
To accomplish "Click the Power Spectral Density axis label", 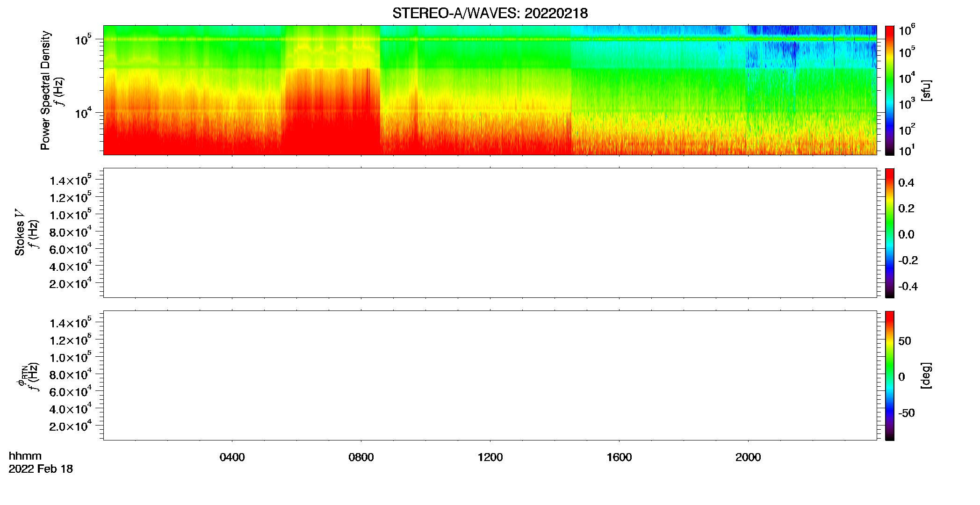I will 45,90.
